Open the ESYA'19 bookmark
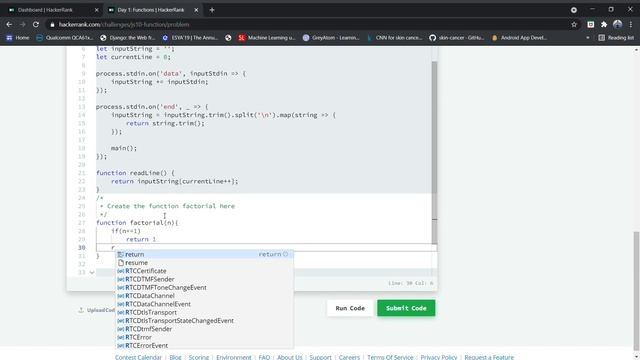 point(190,38)
